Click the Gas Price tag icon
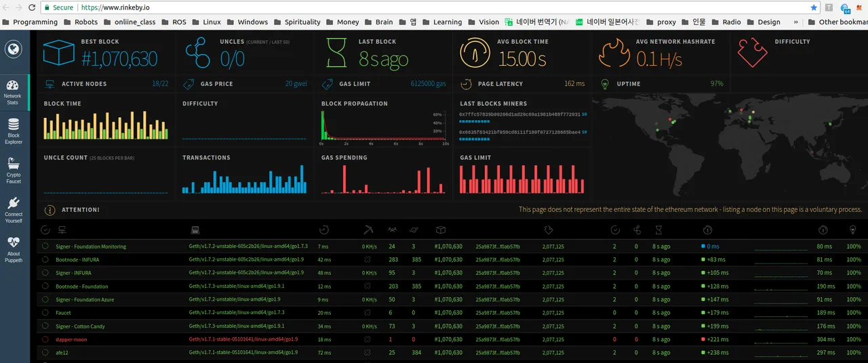 188,84
